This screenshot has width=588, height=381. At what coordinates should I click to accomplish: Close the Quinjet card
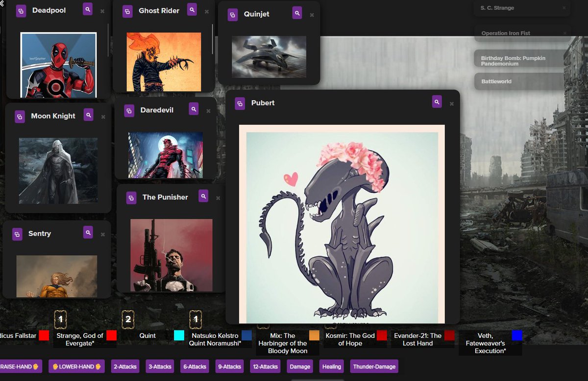coord(312,15)
